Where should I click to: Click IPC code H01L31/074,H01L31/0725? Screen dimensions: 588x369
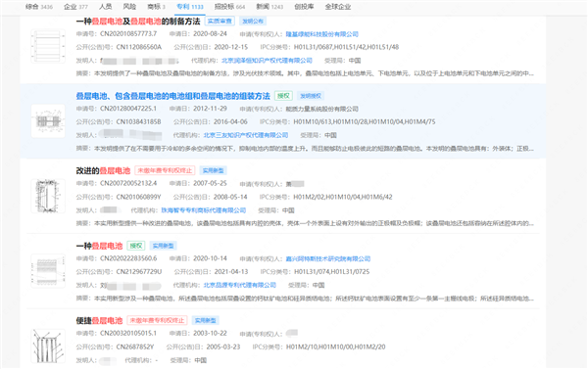click(331, 272)
